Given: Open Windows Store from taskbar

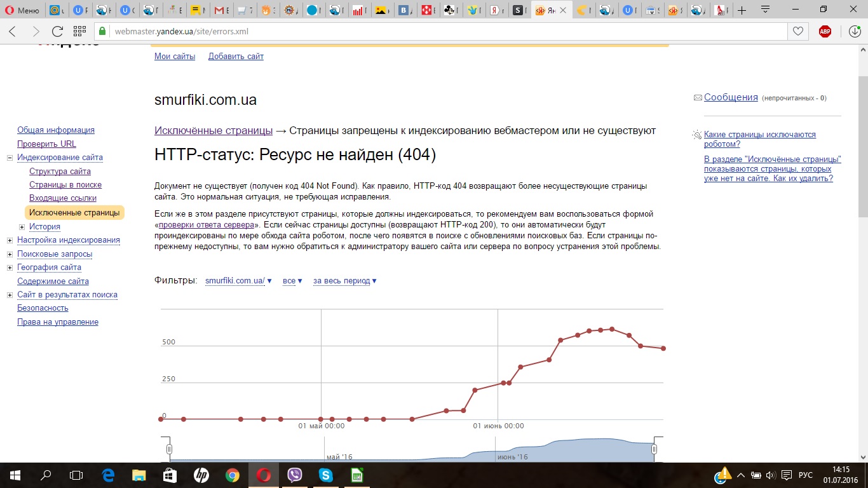Looking at the screenshot, I should tap(170, 475).
